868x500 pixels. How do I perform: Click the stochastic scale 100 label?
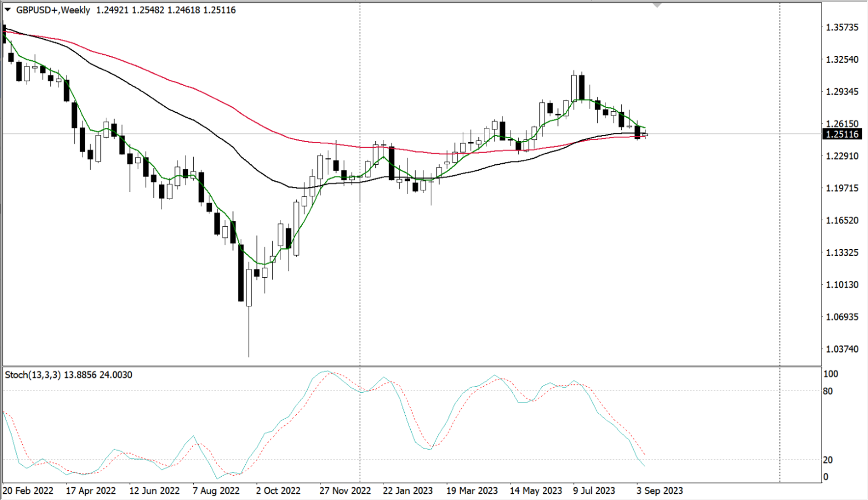coord(830,374)
